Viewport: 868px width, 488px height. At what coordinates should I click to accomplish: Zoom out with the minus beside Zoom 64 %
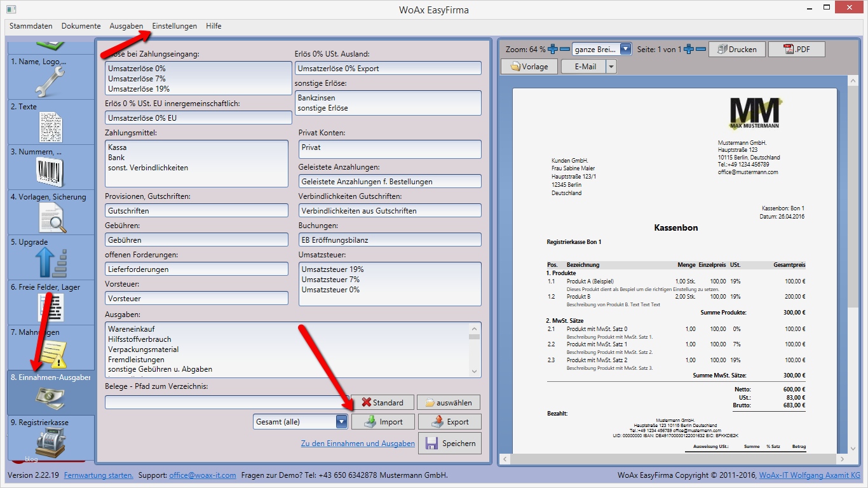tap(564, 49)
